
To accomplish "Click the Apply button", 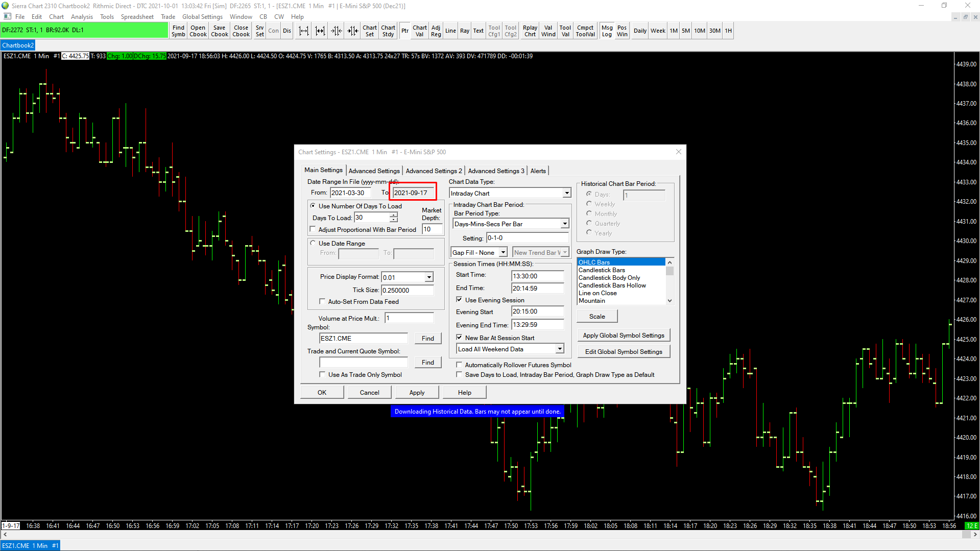I will pos(417,392).
